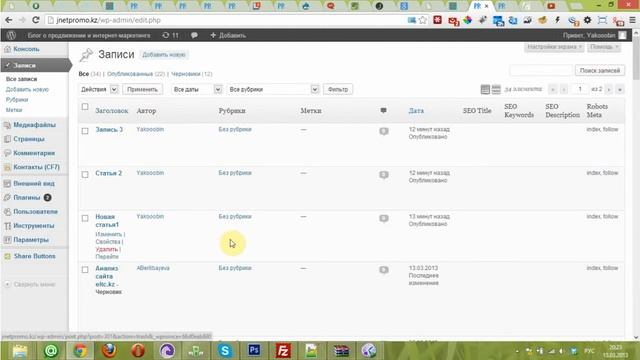Click Изменить under Новая статья1
Image resolution: width=640 pixels, height=360 pixels.
point(109,234)
